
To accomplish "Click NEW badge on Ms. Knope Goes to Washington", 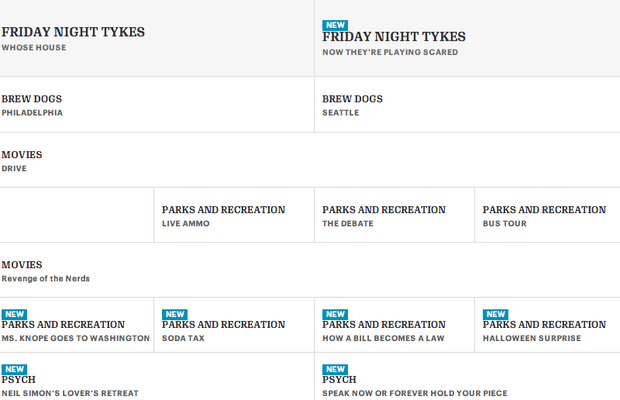I will click(x=14, y=314).
